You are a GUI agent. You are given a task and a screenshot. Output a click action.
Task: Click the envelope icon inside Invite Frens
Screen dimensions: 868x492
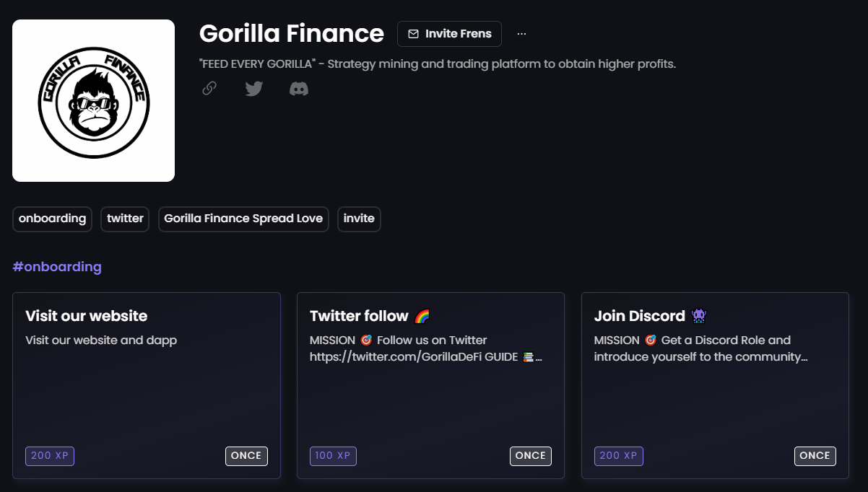pos(414,33)
